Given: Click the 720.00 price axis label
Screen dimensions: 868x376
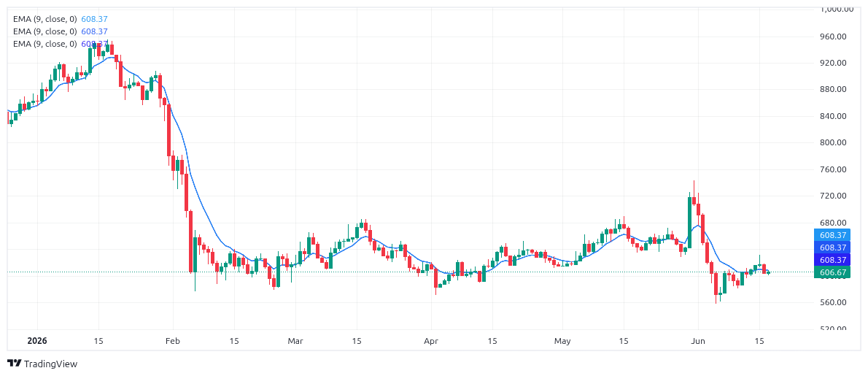Looking at the screenshot, I should tap(832, 196).
